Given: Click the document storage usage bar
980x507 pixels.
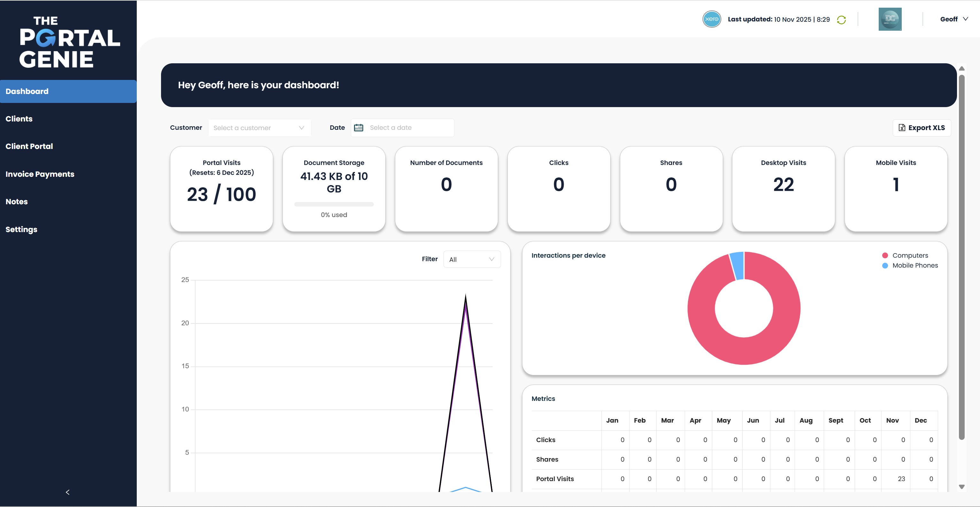Looking at the screenshot, I should [x=334, y=204].
